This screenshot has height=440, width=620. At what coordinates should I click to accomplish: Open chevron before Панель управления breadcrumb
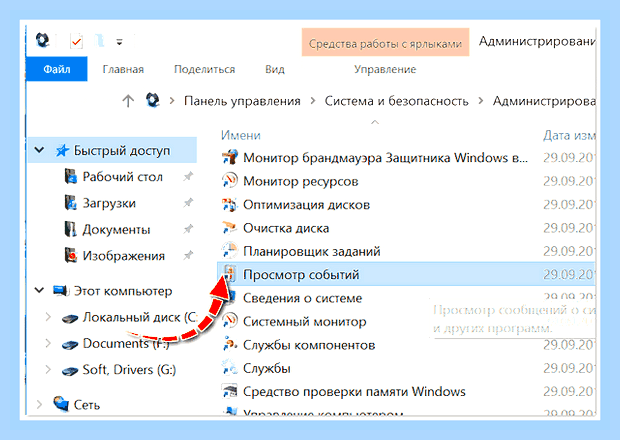point(172,101)
